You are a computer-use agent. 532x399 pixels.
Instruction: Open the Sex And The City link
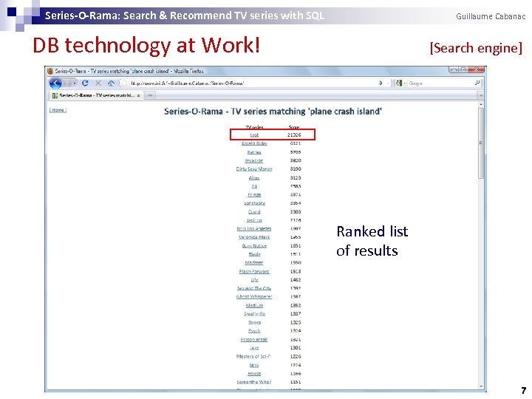(x=254, y=288)
